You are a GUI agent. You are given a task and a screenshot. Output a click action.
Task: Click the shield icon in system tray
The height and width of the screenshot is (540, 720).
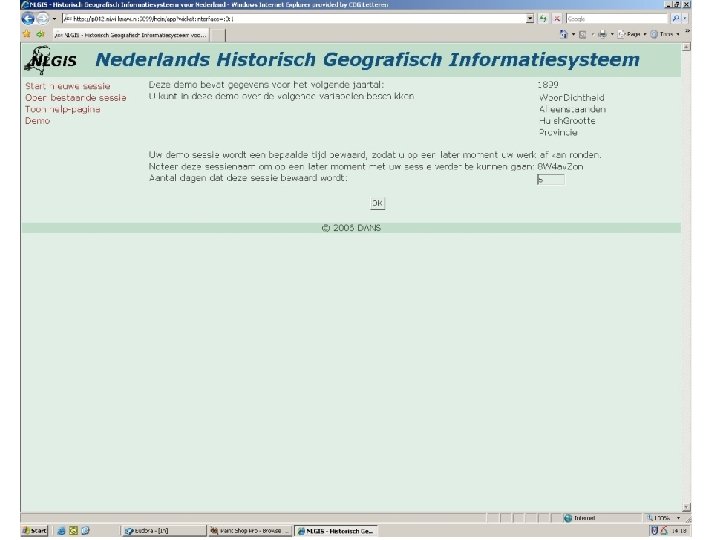tap(653, 531)
